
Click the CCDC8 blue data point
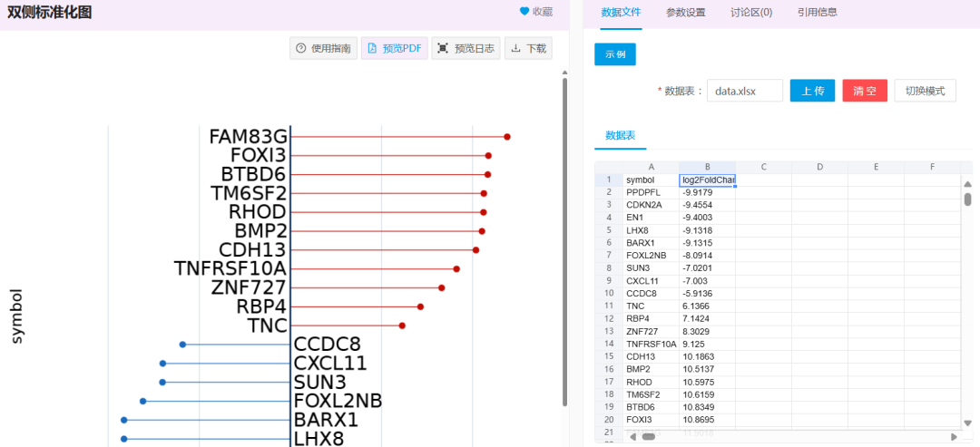click(182, 344)
